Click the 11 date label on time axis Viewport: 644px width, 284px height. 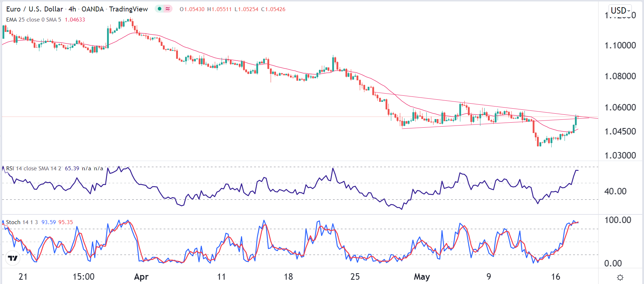click(222, 277)
